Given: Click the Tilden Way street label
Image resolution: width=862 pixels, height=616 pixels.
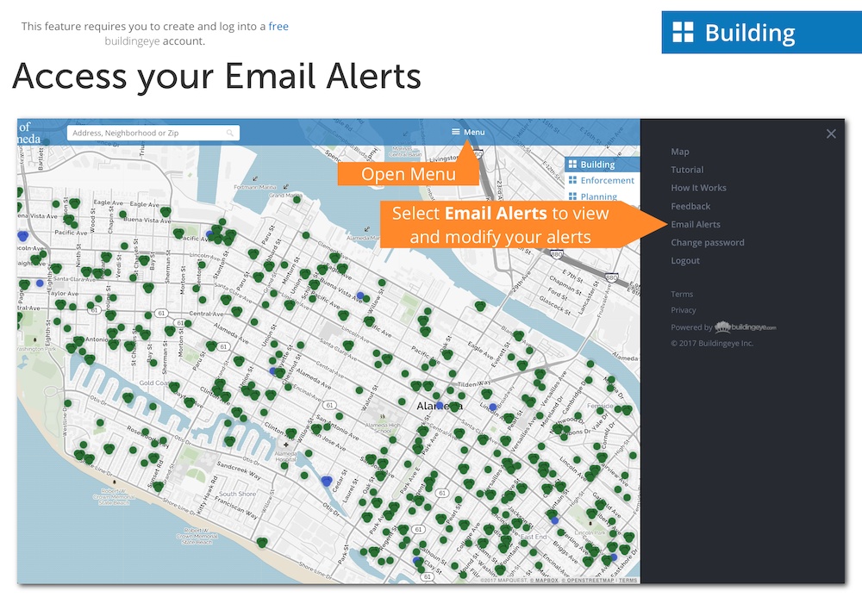Looking at the screenshot, I should click(x=474, y=383).
